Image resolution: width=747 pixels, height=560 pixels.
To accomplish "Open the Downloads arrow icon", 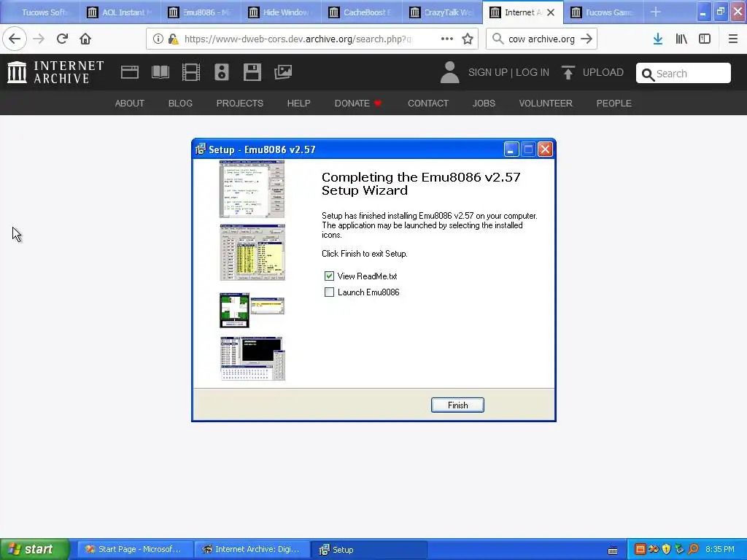I will point(658,39).
